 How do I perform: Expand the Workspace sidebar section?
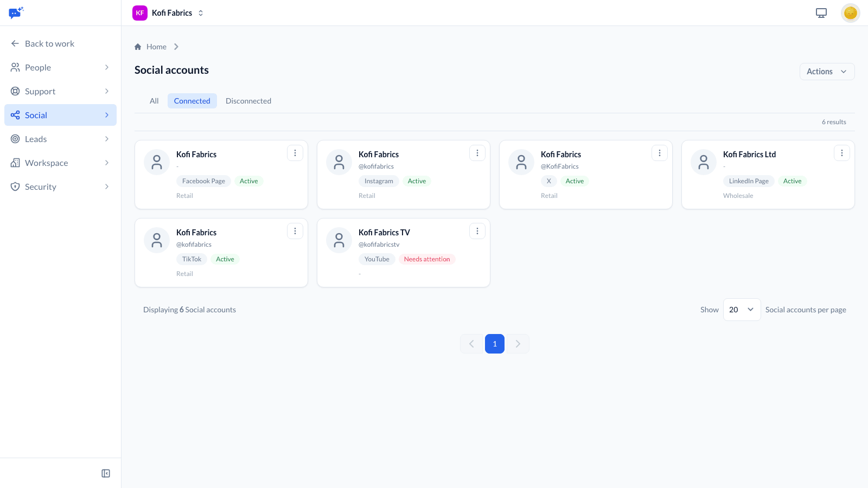[60, 163]
